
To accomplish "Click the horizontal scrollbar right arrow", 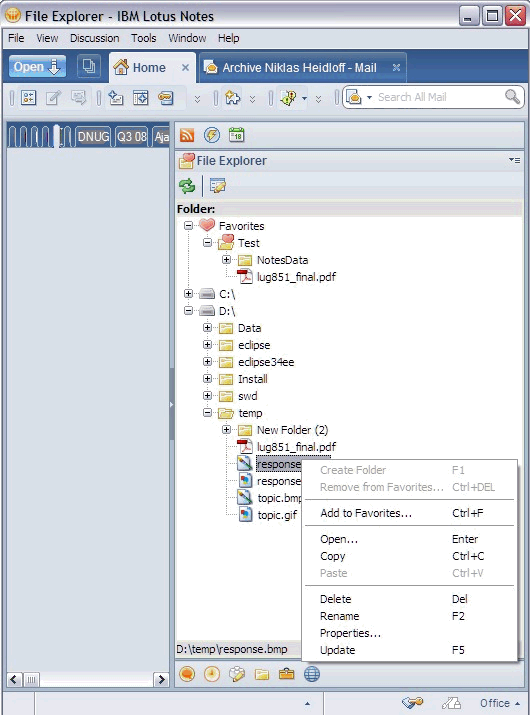I will (x=161, y=680).
